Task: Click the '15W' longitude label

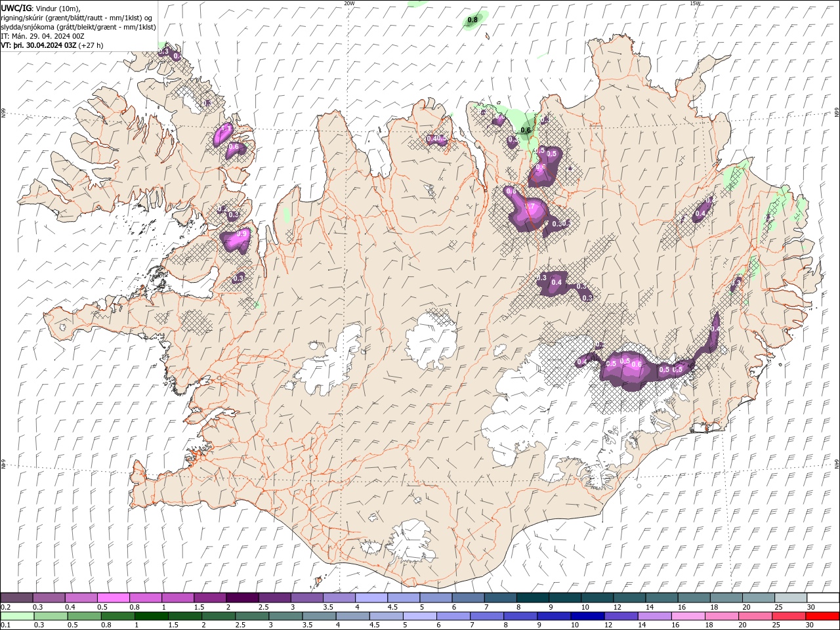Action: coord(695,3)
